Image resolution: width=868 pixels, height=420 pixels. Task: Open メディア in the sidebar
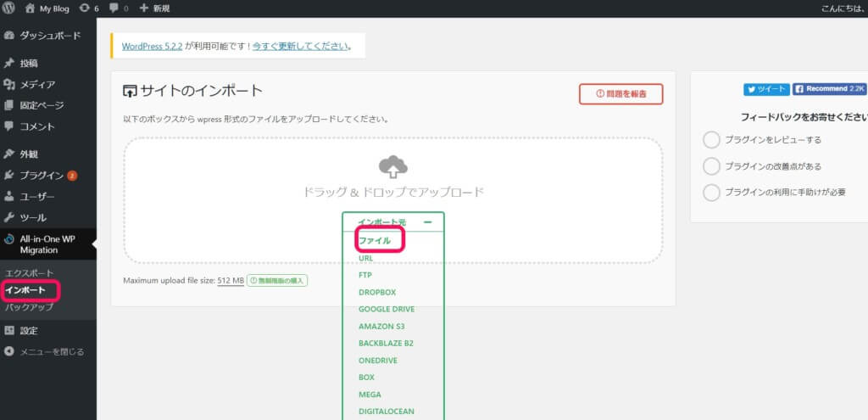click(37, 84)
